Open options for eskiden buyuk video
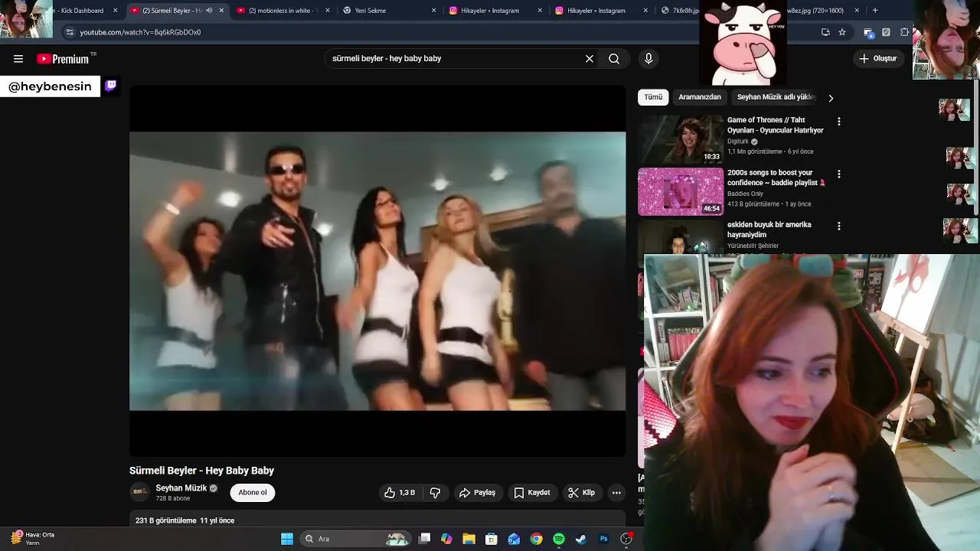 coord(839,227)
